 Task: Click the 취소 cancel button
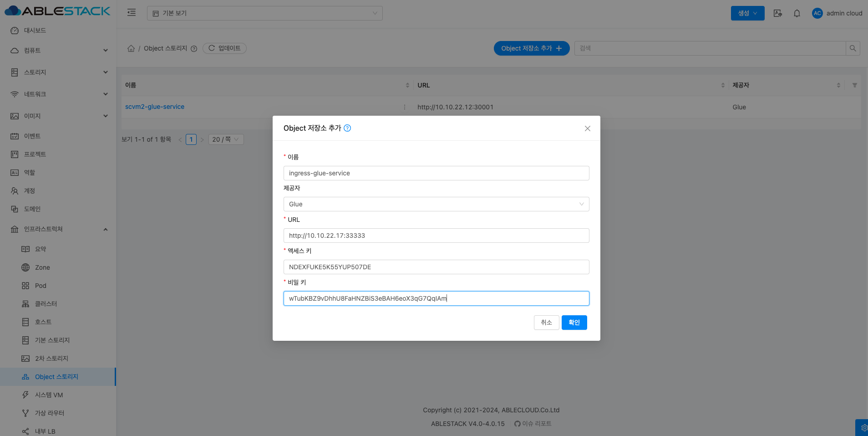point(546,323)
